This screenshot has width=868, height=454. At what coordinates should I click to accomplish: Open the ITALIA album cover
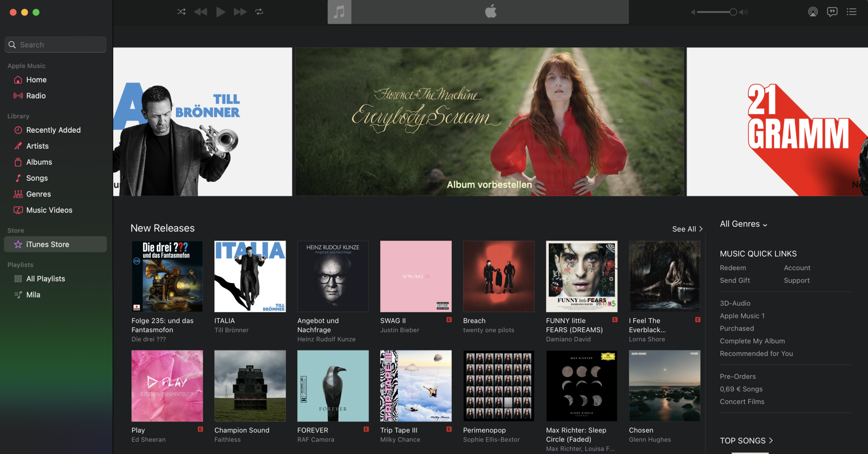tap(250, 277)
